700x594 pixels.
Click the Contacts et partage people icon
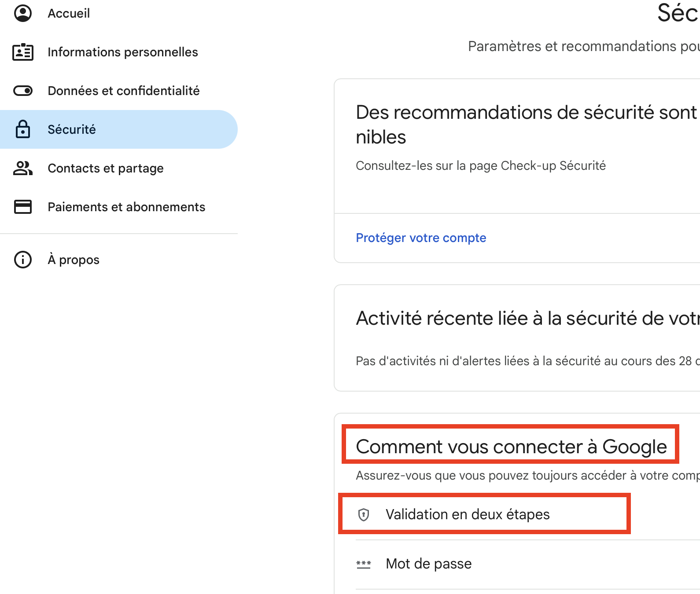coord(23,168)
